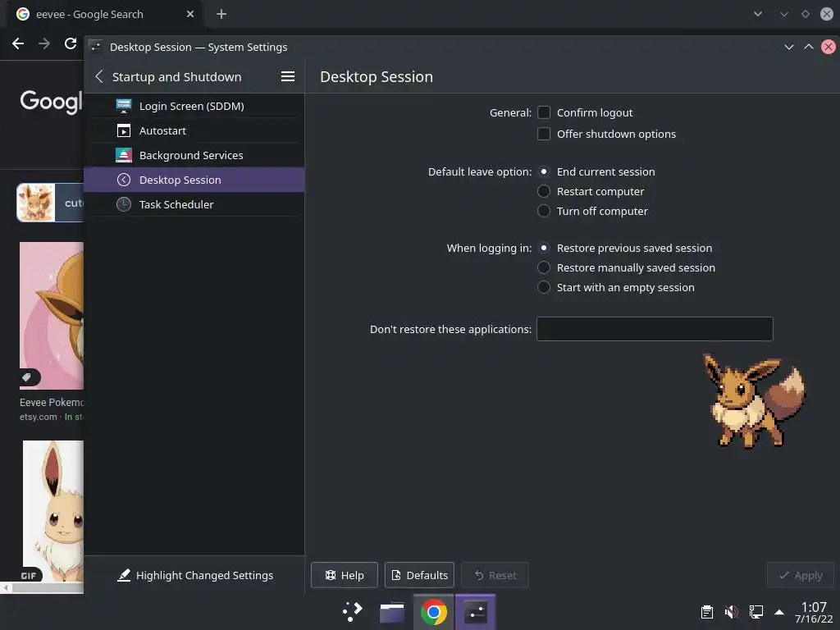Open Background Services settings
Image resolution: width=840 pixels, height=630 pixels.
(194, 155)
